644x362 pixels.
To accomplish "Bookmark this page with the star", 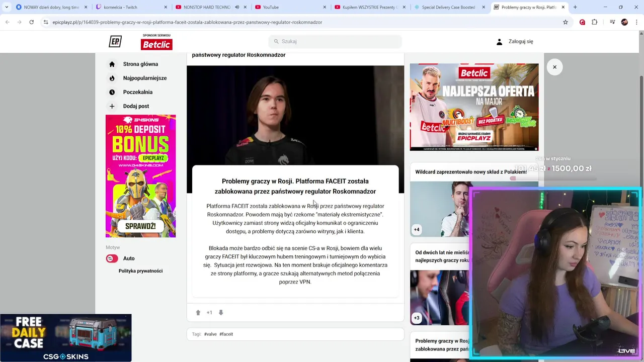I will click(566, 22).
